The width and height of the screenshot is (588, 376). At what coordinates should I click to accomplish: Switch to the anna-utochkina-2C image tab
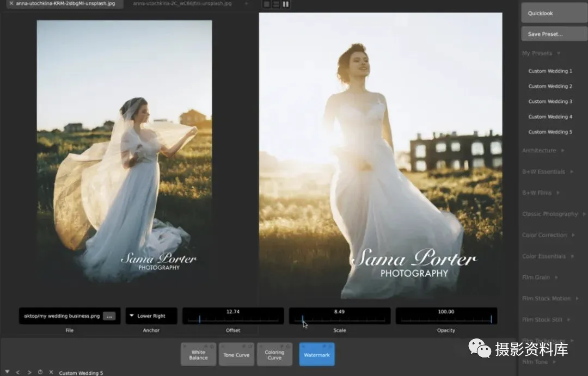tap(182, 3)
